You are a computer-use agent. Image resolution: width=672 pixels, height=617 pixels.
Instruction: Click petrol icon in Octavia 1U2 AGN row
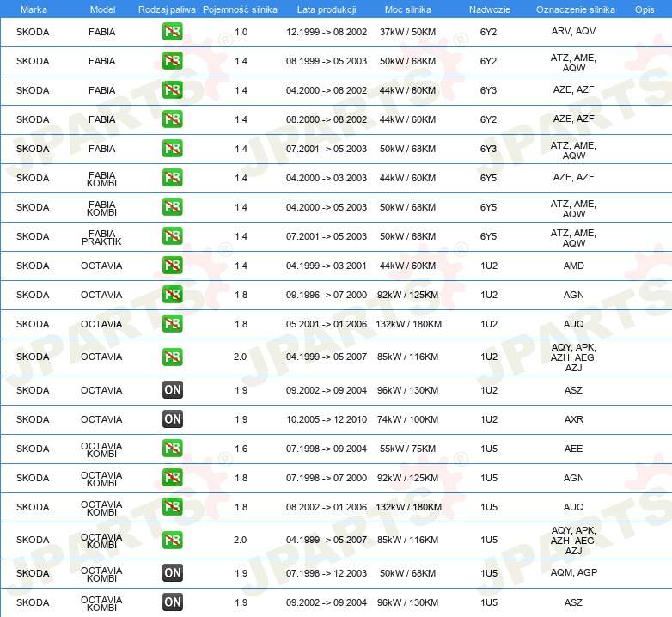coord(172,295)
